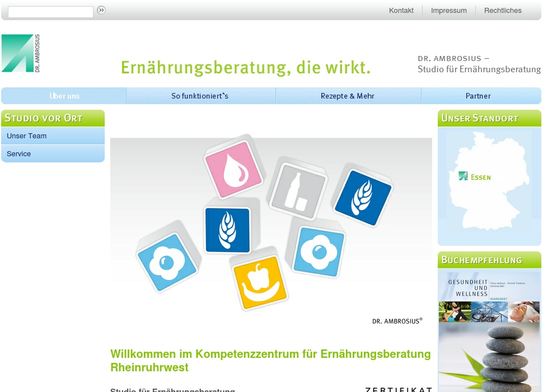Click the small green Essen map marker
543x392 pixels.
point(463,176)
